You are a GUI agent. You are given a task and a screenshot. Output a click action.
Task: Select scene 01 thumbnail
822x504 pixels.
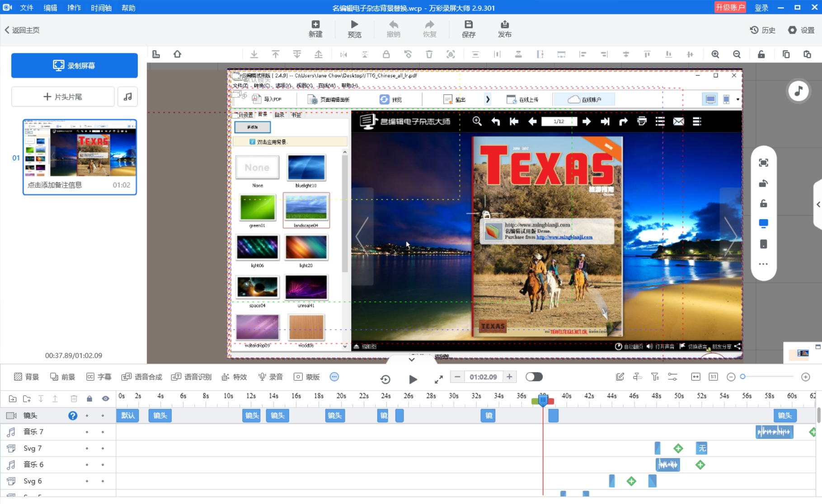pos(80,157)
